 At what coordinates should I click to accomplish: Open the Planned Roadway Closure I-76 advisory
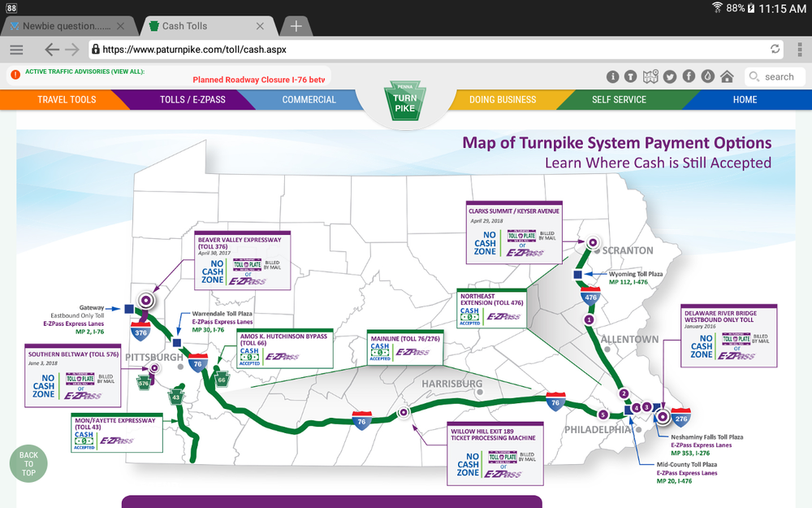click(x=259, y=80)
